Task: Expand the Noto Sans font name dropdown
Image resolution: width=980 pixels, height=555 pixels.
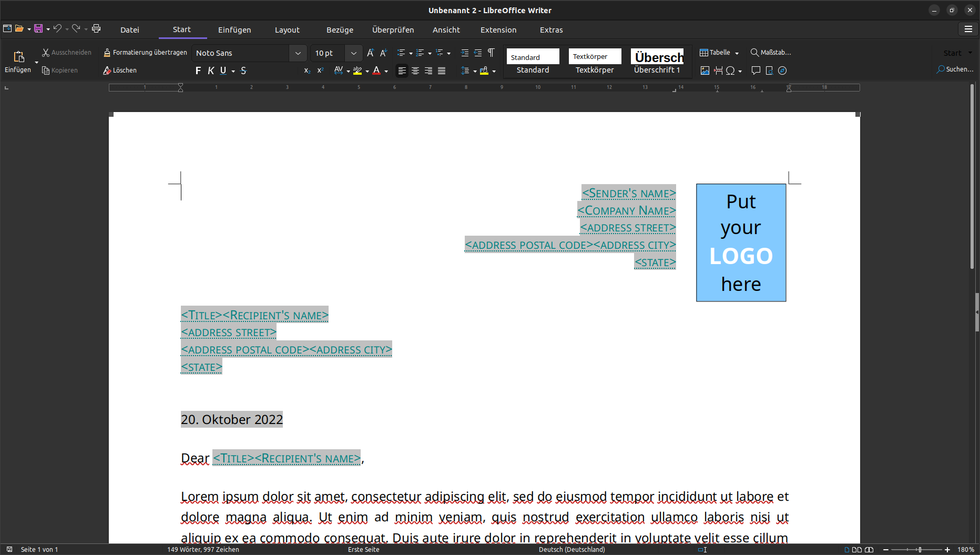Action: [298, 53]
